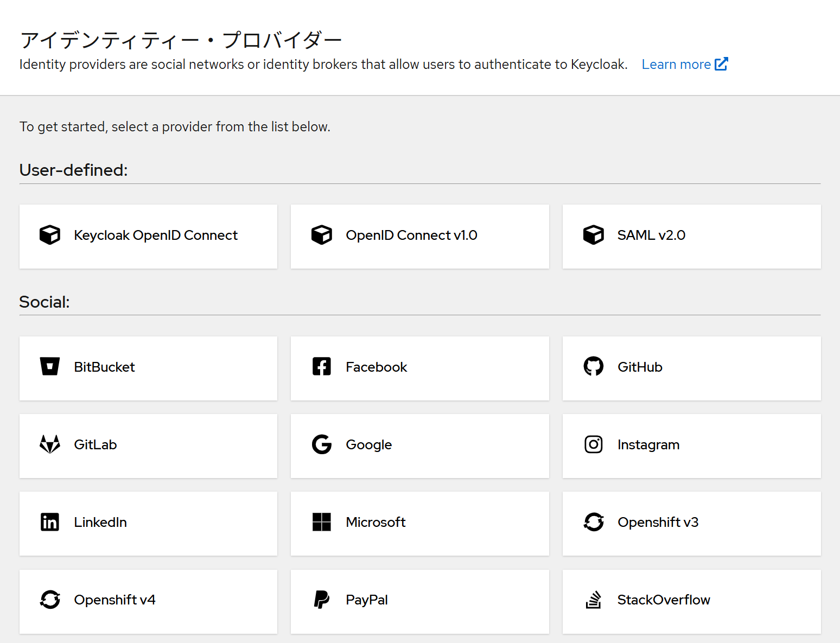The width and height of the screenshot is (840, 643).
Task: Click the アイデンティティー・プロバイダー page heading
Action: (181, 40)
